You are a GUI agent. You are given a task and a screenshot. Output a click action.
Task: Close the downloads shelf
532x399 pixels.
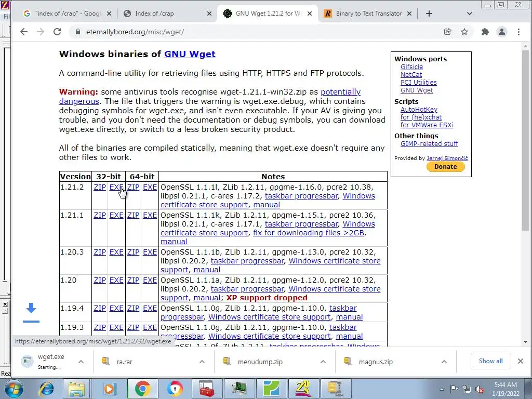click(x=521, y=362)
